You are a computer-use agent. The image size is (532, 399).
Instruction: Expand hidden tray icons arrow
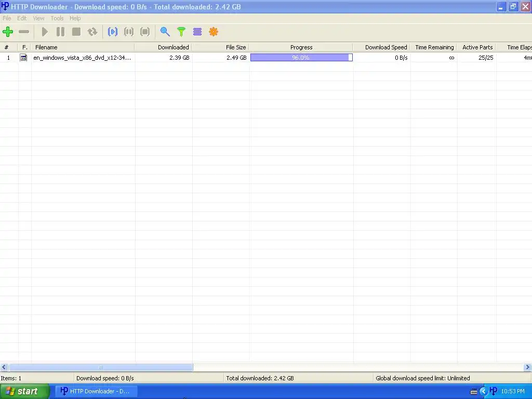tap(483, 392)
